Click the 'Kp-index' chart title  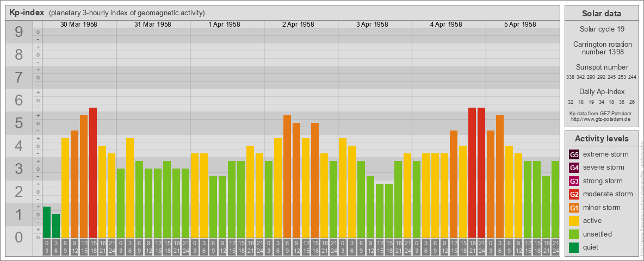tap(27, 13)
